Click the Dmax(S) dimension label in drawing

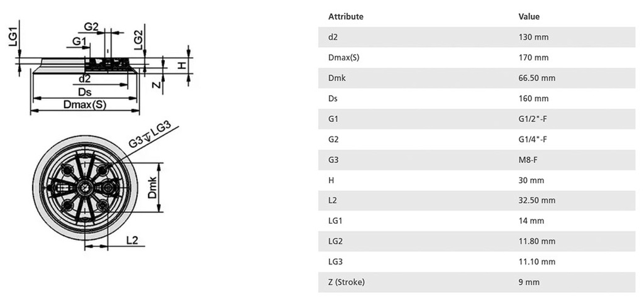[x=85, y=105]
